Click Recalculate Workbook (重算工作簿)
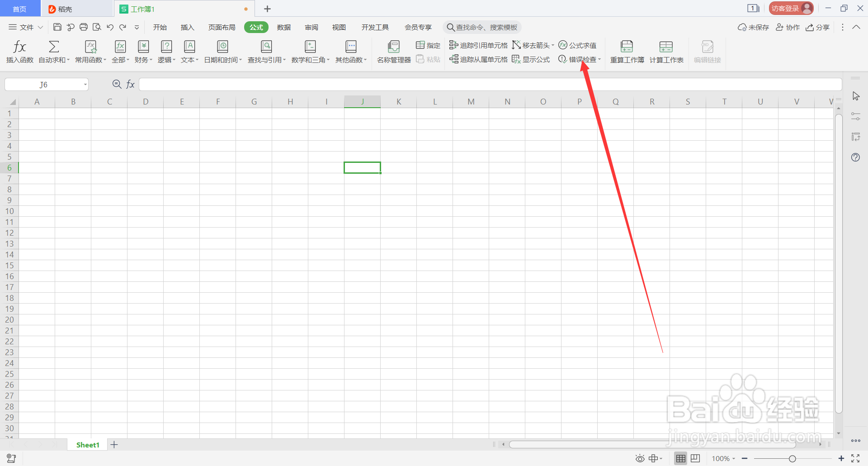Viewport: 868px width, 466px height. tap(627, 52)
